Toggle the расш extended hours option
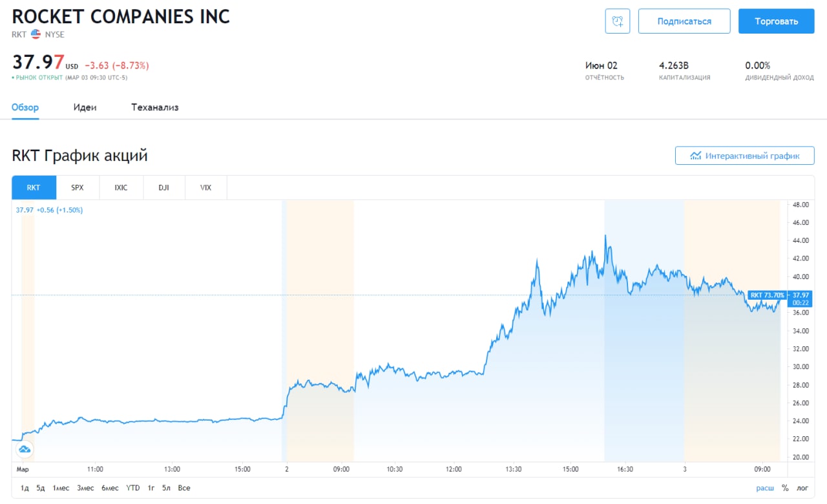The height and width of the screenshot is (504, 827). [765, 488]
